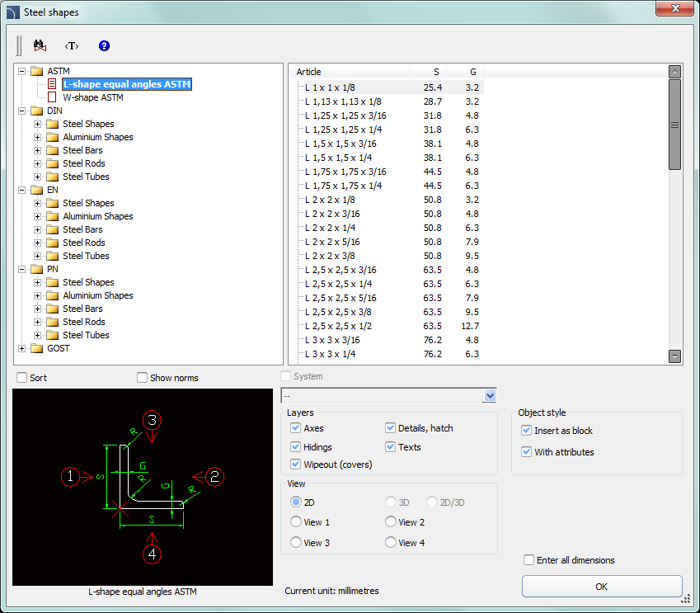This screenshot has height=613, width=700.
Task: Open the System combo box dropdown
Action: [490, 395]
